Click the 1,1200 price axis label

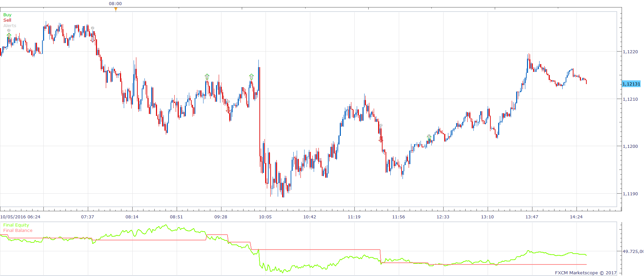630,146
